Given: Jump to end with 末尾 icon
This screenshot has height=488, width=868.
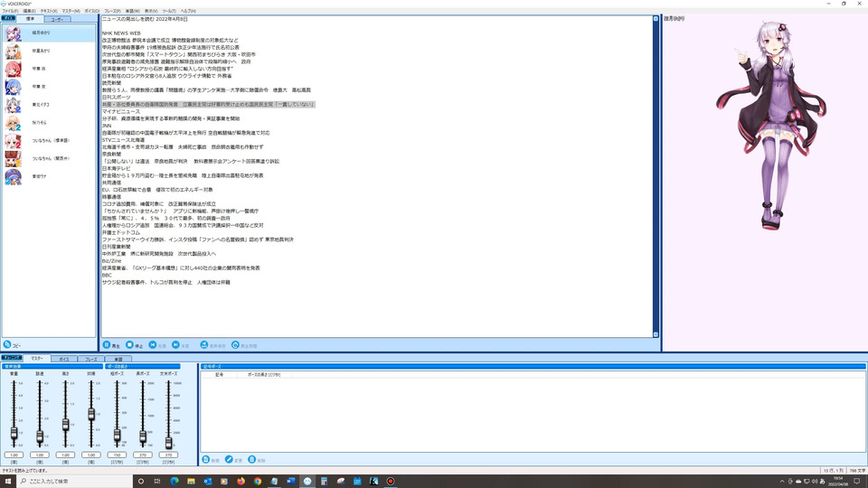Looking at the screenshot, I should (x=175, y=344).
